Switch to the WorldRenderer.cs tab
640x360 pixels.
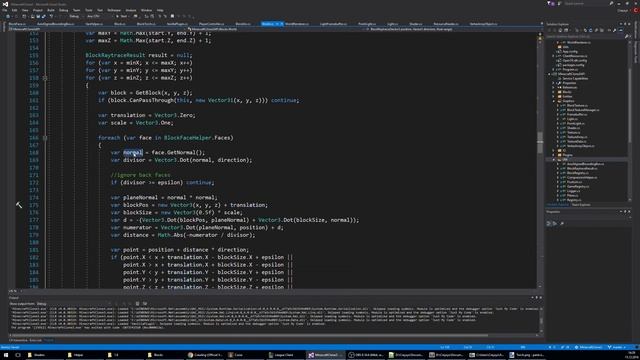[x=297, y=24]
